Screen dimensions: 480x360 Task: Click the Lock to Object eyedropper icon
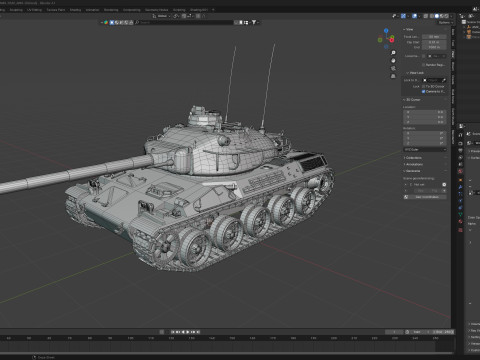coord(444,80)
